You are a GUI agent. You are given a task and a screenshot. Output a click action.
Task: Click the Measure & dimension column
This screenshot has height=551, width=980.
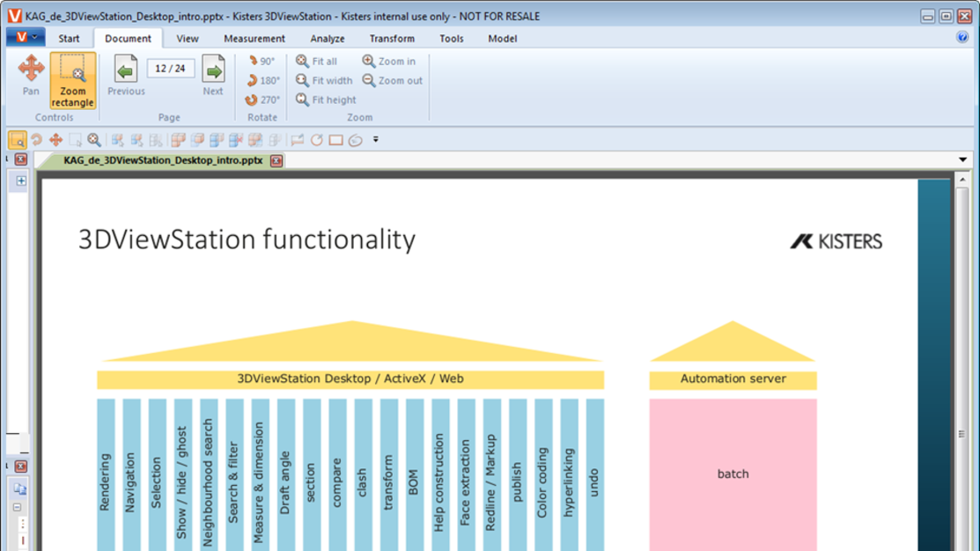click(x=260, y=474)
